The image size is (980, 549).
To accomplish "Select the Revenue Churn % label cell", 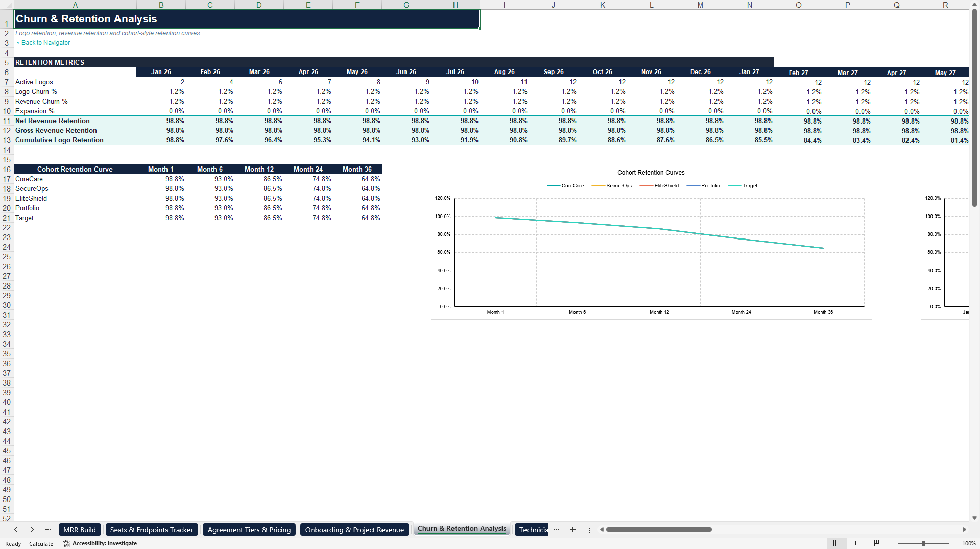I will coord(75,101).
